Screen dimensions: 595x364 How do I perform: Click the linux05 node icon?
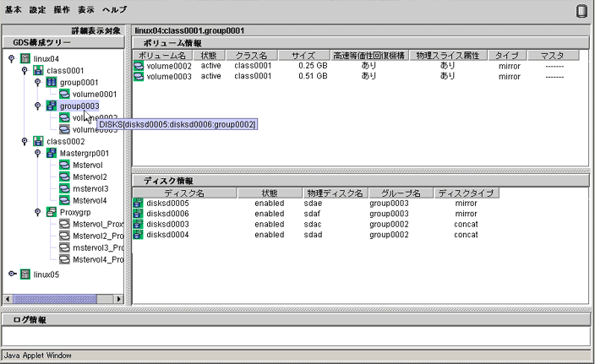tap(25, 274)
